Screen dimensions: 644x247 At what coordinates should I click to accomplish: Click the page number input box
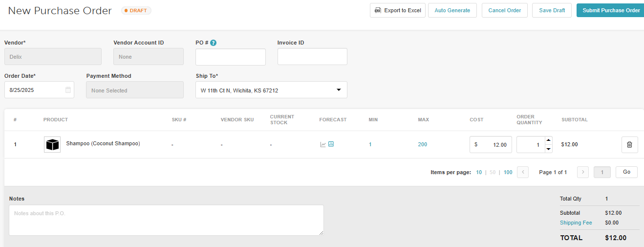602,172
